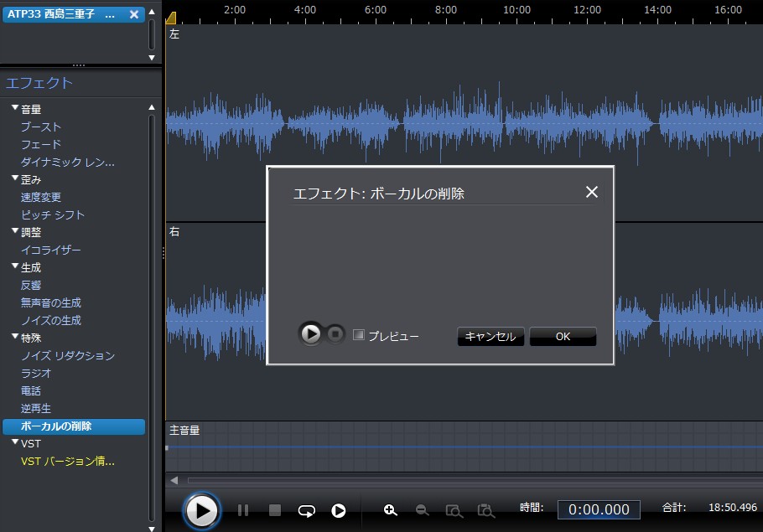Image resolution: width=763 pixels, height=532 pixels.
Task: Toggle loop playback icon
Action: pyautogui.click(x=307, y=510)
